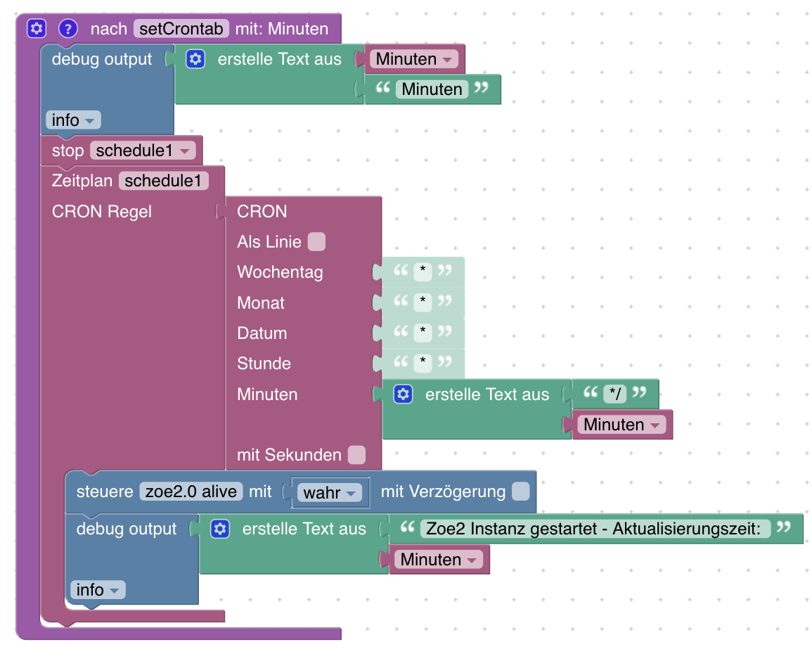The image size is (812, 649).
Task: Edit the Wochentag asterisk text field
Action: pyautogui.click(x=423, y=271)
